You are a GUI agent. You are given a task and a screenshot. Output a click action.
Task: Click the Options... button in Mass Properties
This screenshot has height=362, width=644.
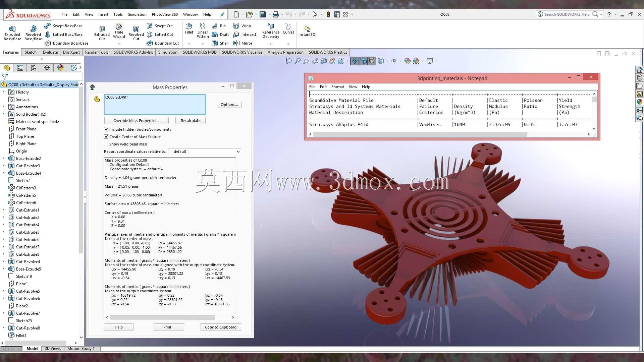coord(229,105)
